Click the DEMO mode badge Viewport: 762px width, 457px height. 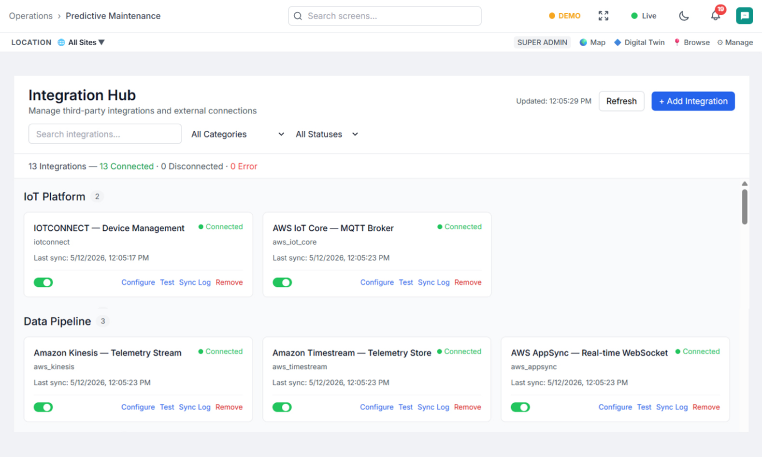[x=565, y=16]
